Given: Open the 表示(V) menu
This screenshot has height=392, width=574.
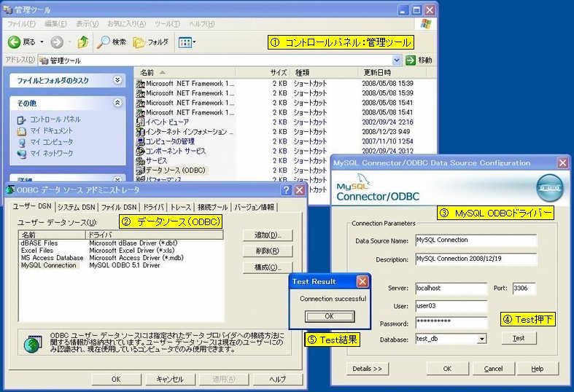Looking at the screenshot, I should point(87,24).
